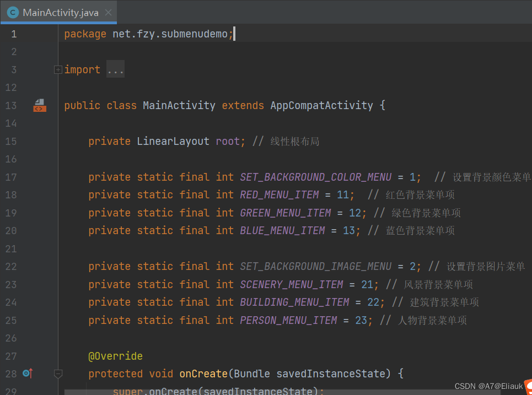Click the comment 线性根布局 on line 15
This screenshot has width=532, height=395.
pyautogui.click(x=295, y=142)
